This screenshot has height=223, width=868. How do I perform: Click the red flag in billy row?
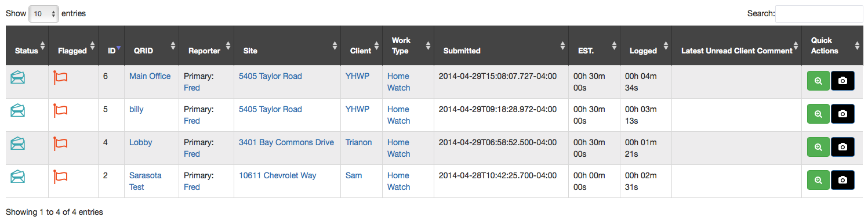(60, 110)
